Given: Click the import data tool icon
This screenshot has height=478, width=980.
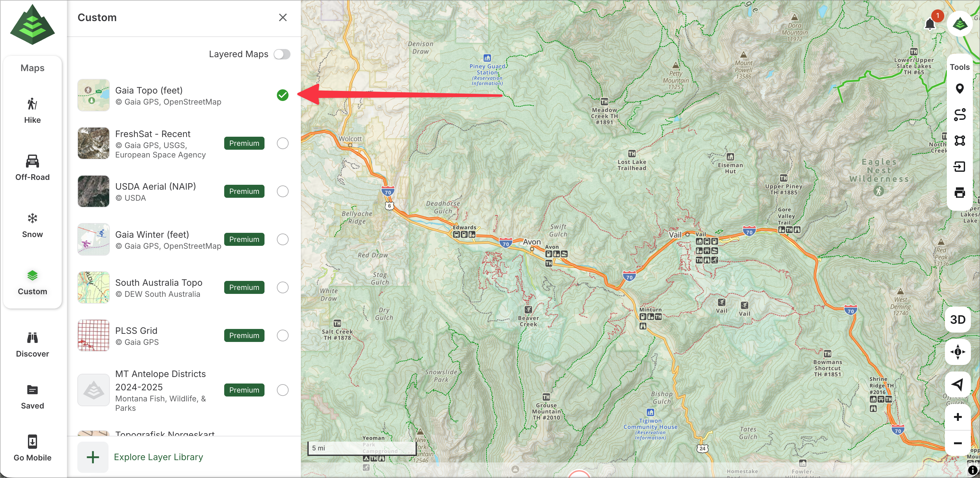Looking at the screenshot, I should 960,167.
